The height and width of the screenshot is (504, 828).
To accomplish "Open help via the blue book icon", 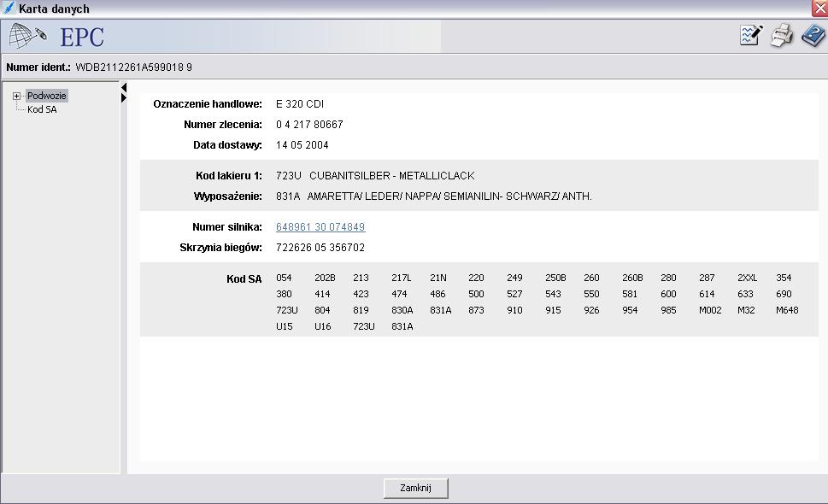I will click(812, 36).
